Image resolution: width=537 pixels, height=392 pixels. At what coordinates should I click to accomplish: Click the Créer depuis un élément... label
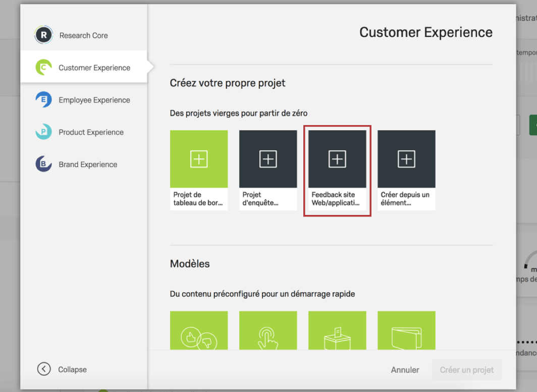pyautogui.click(x=405, y=199)
